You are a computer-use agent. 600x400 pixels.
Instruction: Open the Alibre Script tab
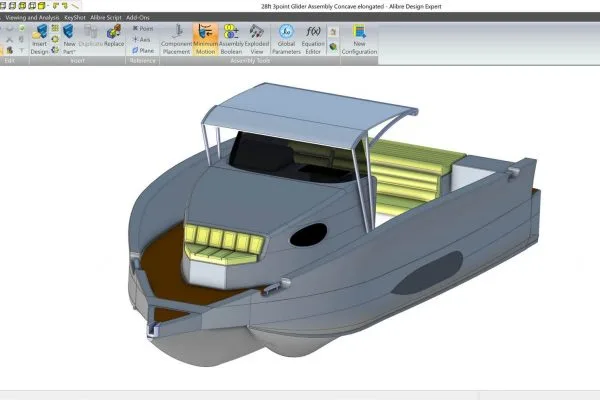(x=106, y=18)
